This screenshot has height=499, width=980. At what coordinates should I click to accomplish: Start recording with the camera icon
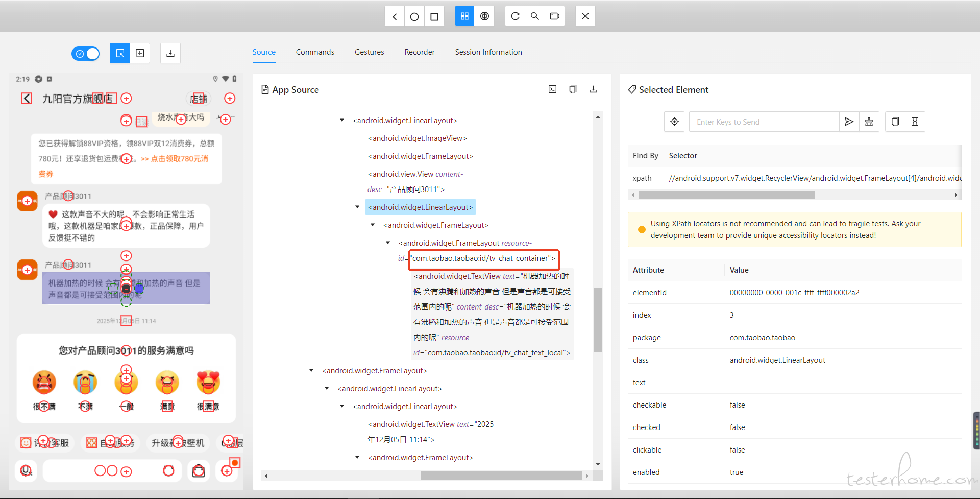tap(555, 16)
